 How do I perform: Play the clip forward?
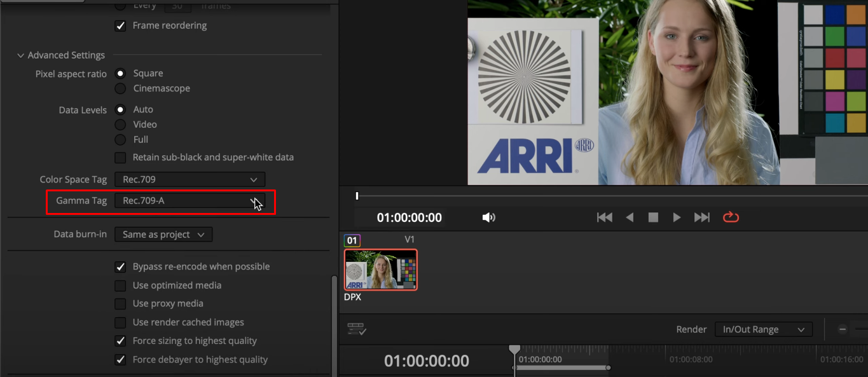point(677,217)
